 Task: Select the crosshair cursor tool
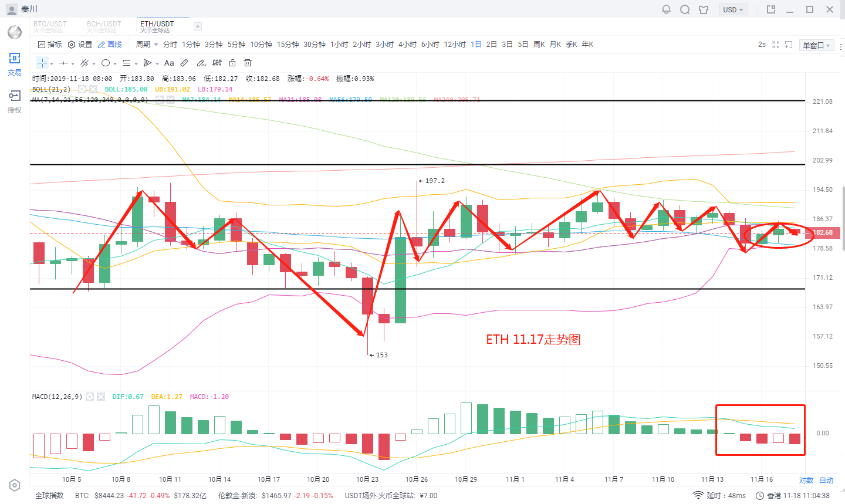click(42, 63)
